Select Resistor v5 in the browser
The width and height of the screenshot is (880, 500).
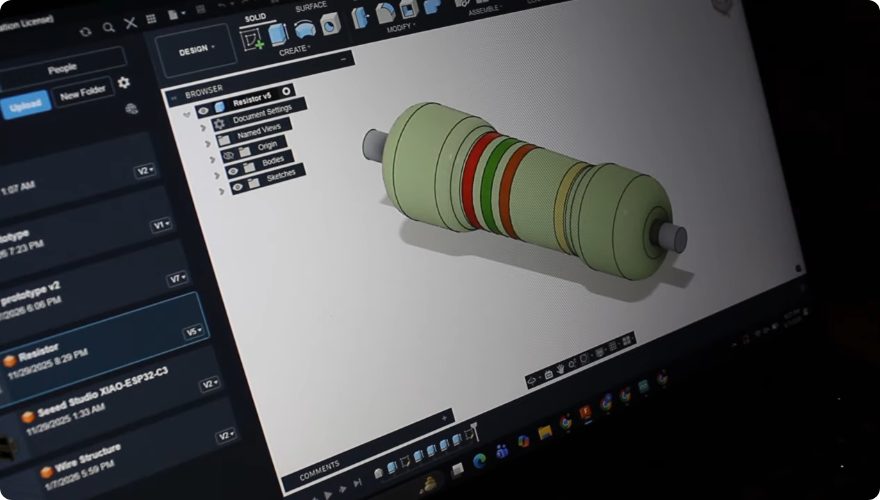tap(252, 100)
